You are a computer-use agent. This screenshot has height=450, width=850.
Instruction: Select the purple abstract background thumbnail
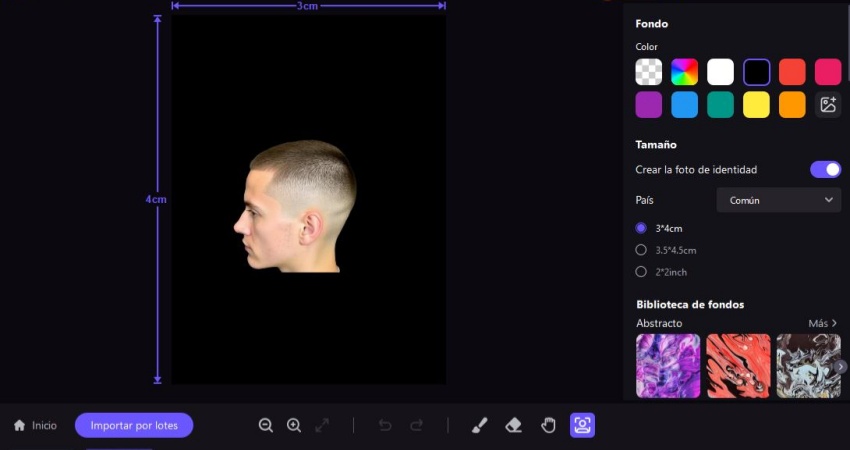pyautogui.click(x=668, y=366)
